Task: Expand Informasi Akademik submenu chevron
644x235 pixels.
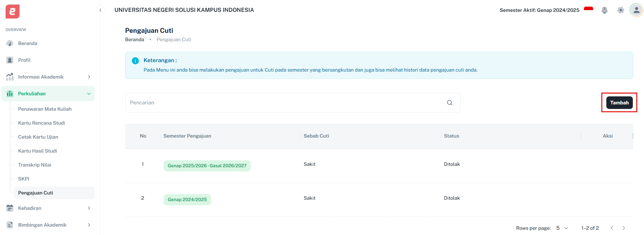Action: (89, 77)
